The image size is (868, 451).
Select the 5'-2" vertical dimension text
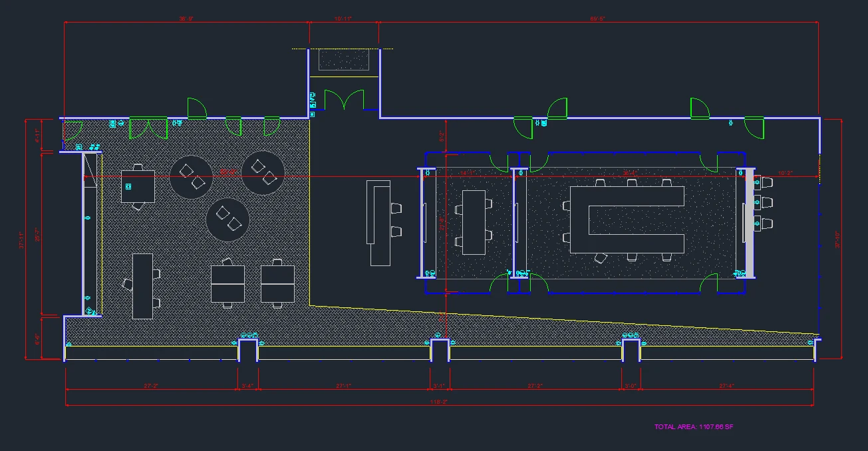[443, 137]
